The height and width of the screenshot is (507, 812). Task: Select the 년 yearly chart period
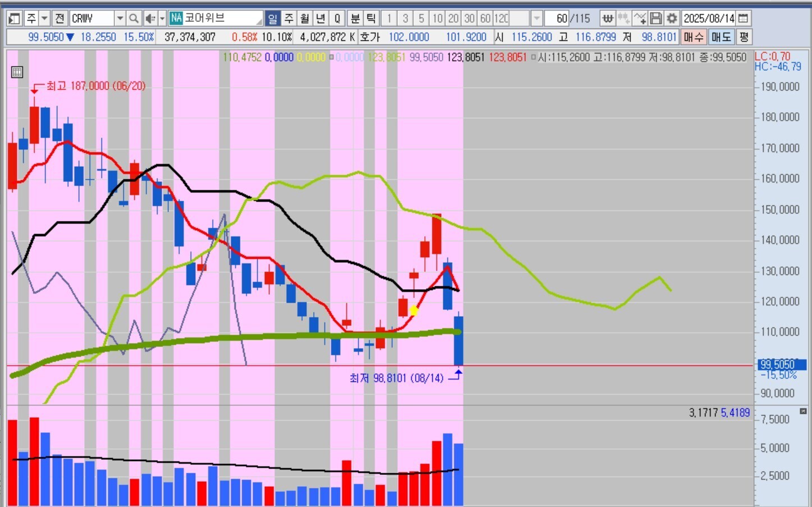[320, 19]
